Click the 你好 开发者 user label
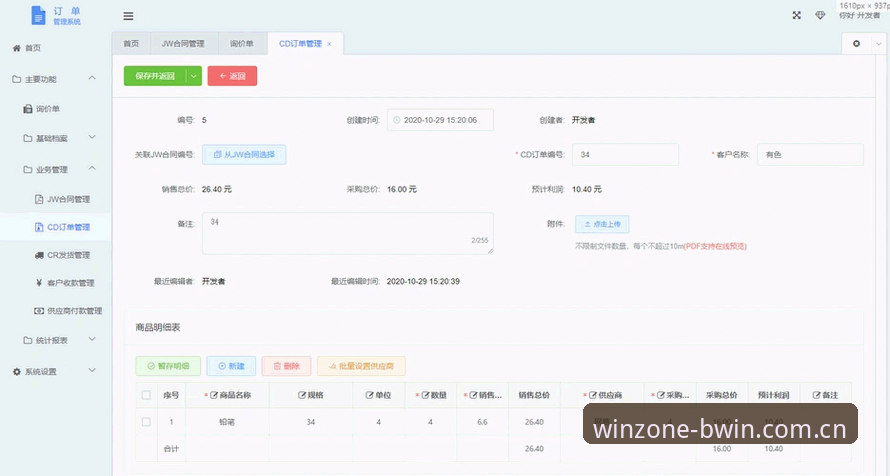 (859, 15)
